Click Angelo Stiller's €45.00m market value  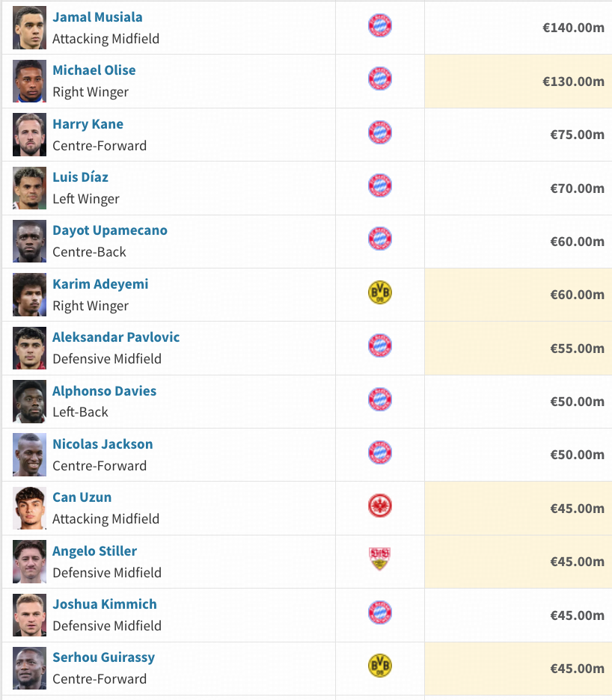[x=577, y=562]
